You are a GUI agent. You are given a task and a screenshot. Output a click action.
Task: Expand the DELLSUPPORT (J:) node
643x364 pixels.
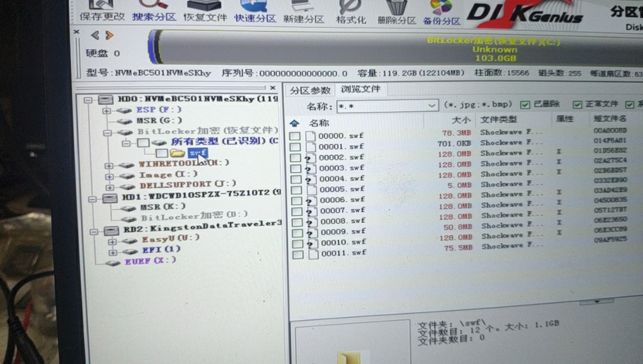click(x=110, y=187)
